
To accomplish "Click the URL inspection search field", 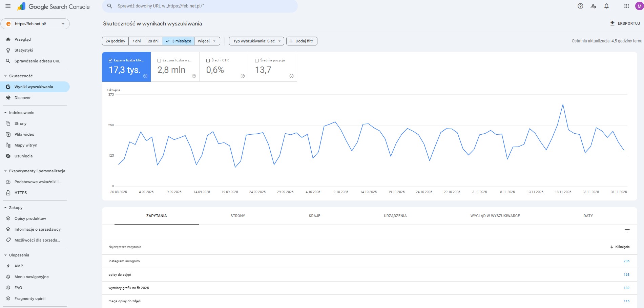I will tap(200, 6).
